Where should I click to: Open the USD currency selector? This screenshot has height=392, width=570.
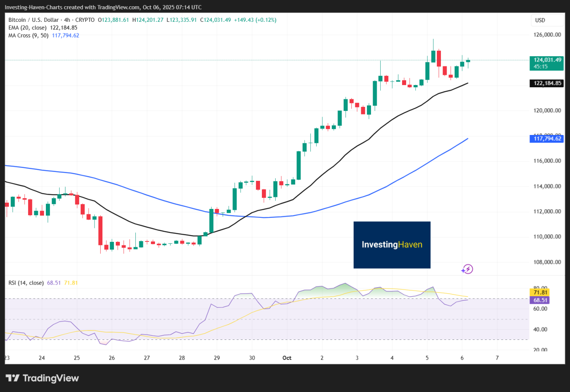(540, 20)
